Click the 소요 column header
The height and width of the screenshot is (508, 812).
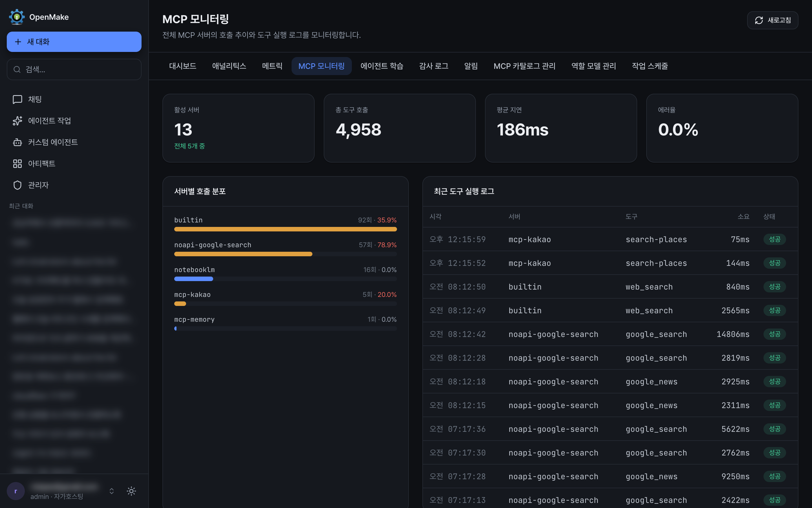click(x=743, y=217)
